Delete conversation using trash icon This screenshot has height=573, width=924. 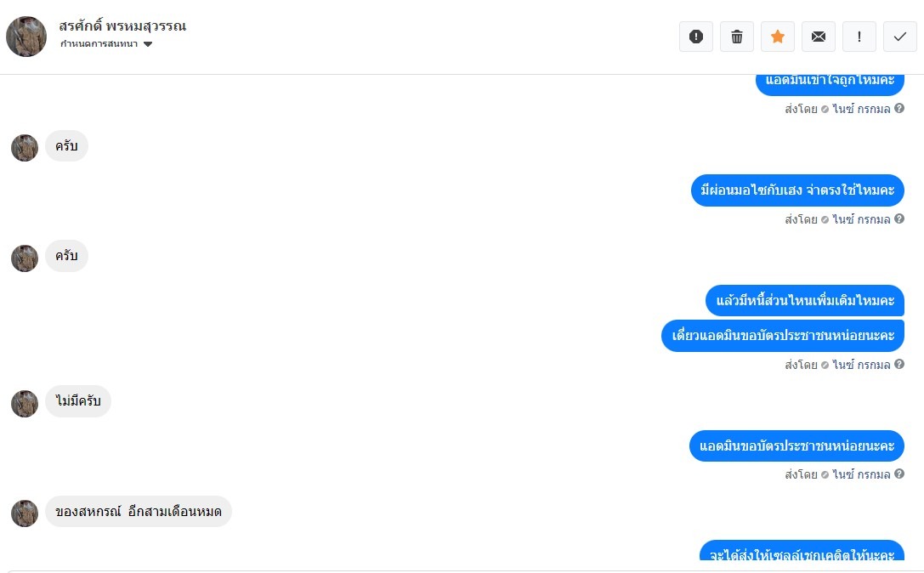(737, 37)
